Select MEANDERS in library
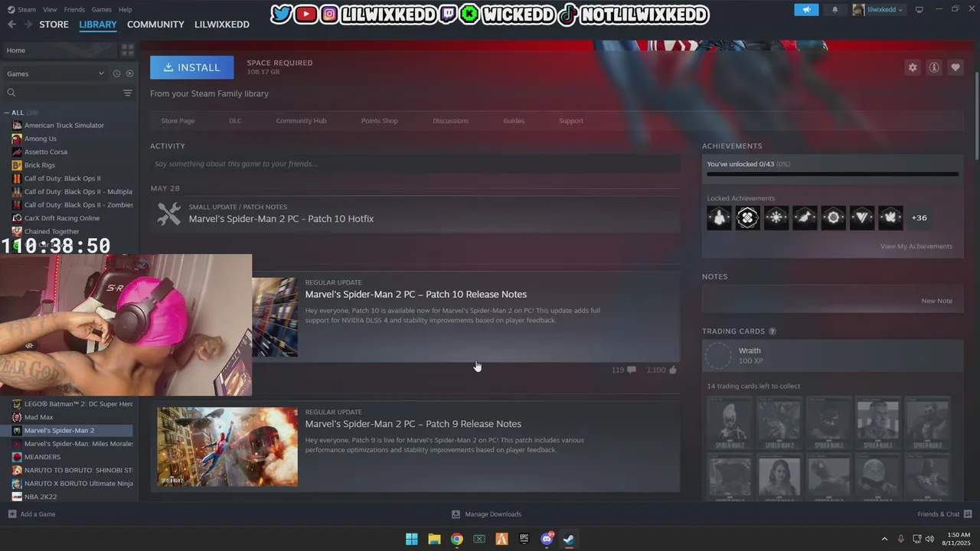 click(42, 457)
